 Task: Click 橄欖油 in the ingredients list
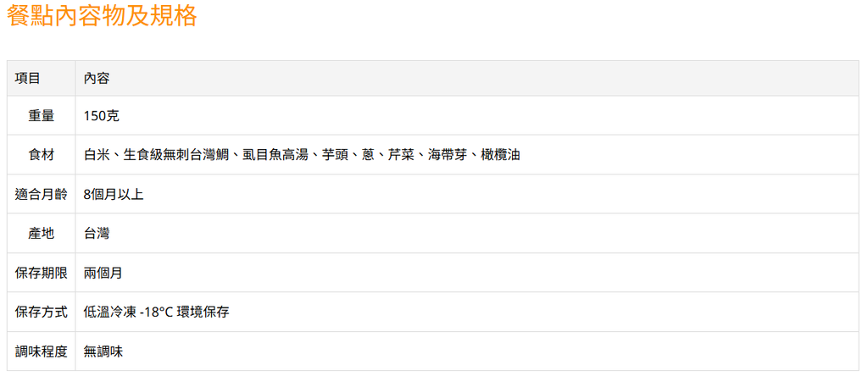500,155
